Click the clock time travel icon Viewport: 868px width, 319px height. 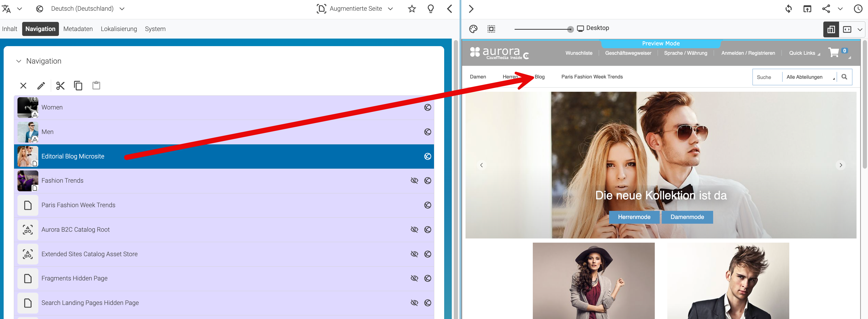pos(858,9)
